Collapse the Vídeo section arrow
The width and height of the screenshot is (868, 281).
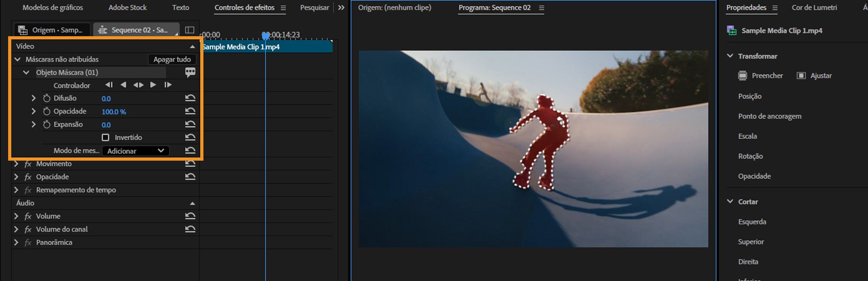coord(192,46)
